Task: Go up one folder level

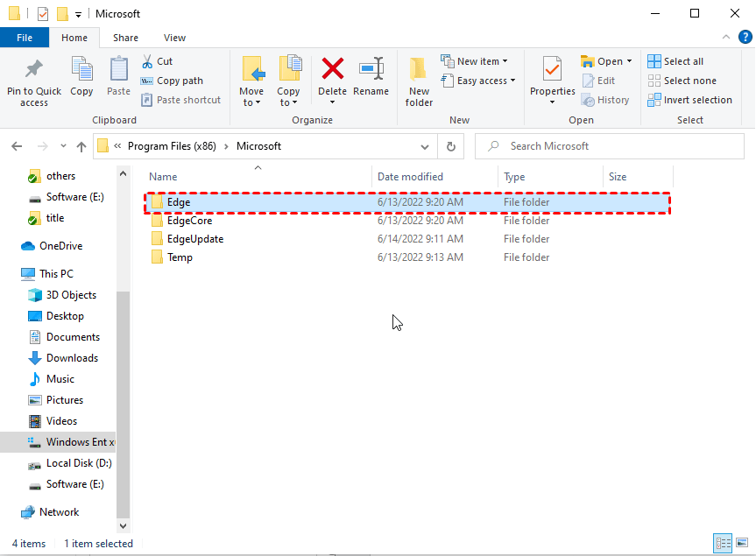Action: (81, 146)
